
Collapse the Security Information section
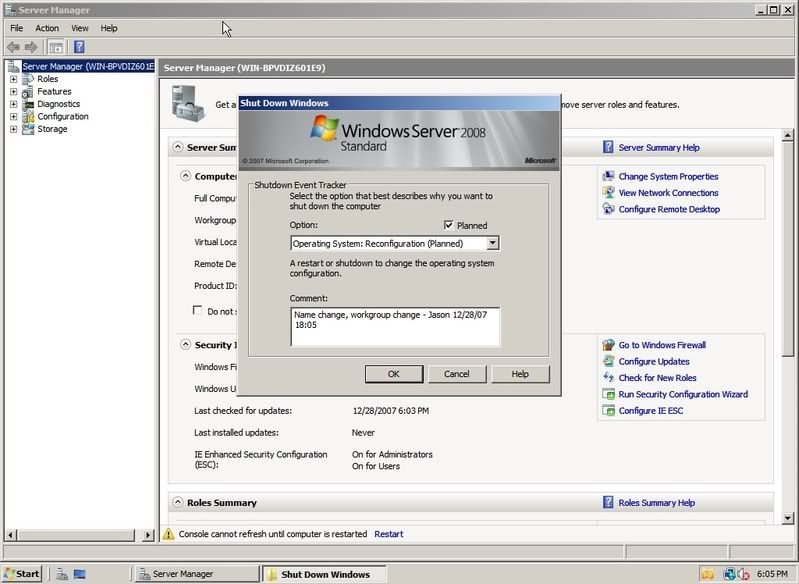185,345
